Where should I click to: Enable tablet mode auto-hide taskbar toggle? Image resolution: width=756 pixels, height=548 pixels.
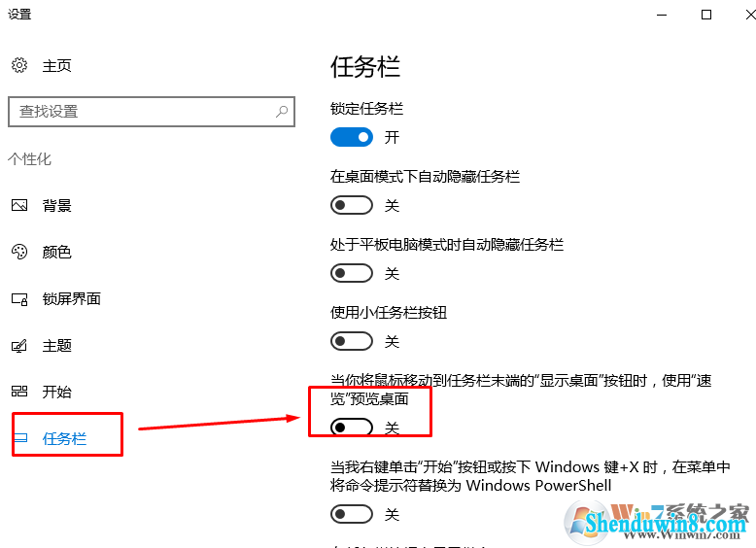point(352,273)
